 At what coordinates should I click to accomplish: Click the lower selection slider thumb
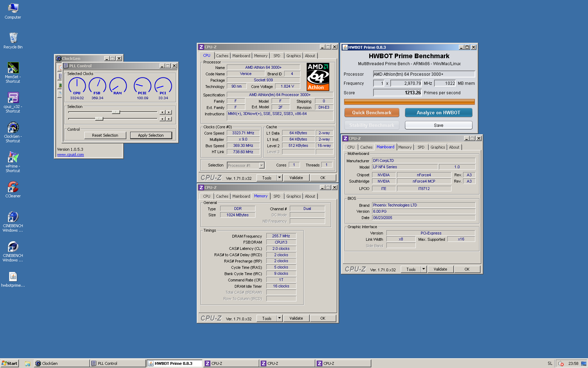coord(99,119)
